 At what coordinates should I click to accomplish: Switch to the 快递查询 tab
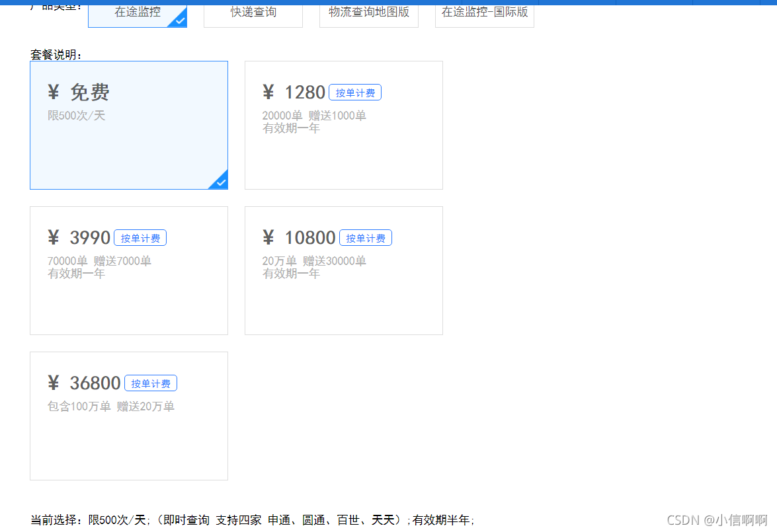(x=253, y=11)
